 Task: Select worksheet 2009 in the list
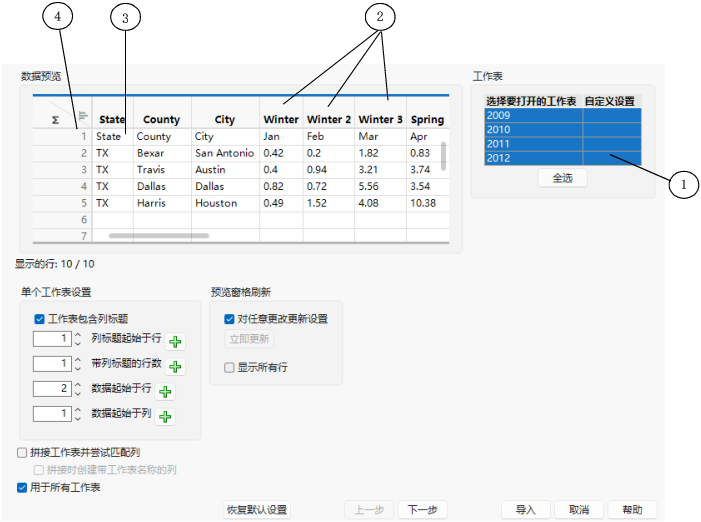click(x=562, y=115)
